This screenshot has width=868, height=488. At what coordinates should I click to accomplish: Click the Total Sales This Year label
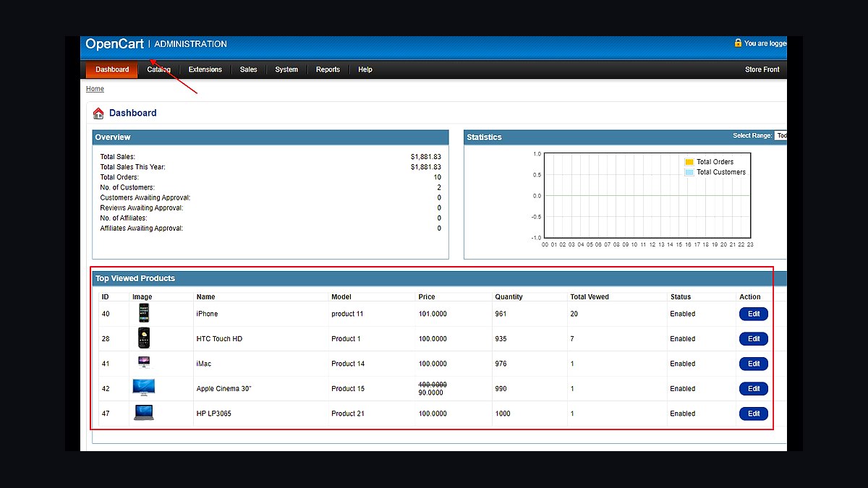click(132, 167)
